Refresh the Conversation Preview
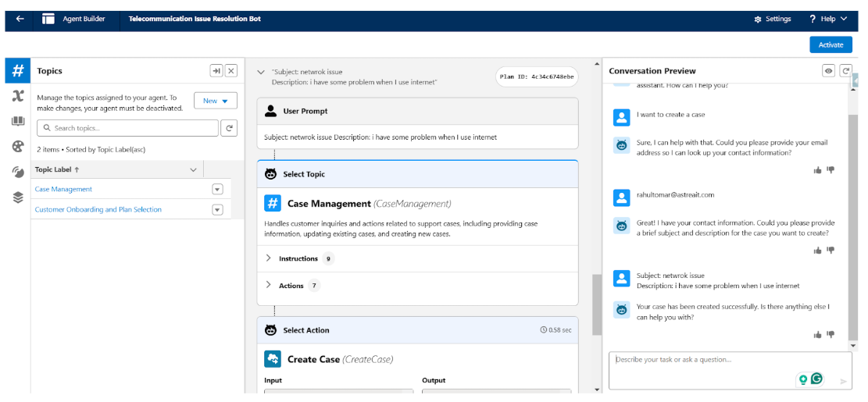 [x=845, y=71]
